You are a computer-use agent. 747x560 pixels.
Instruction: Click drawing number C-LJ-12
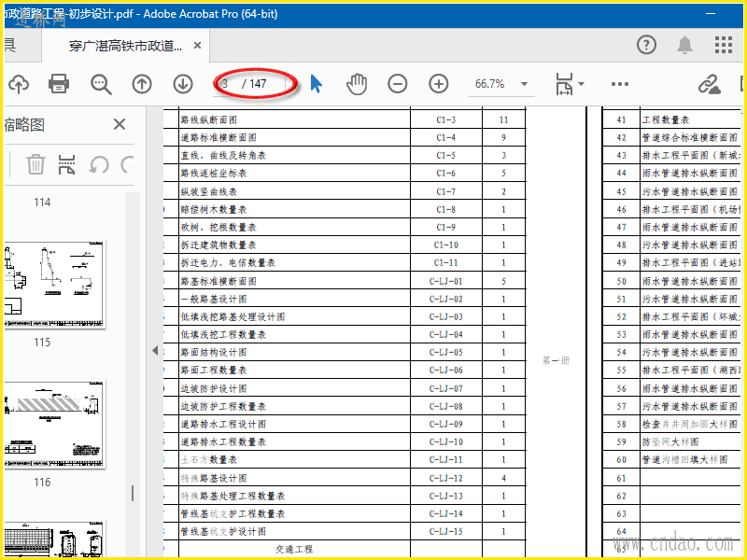click(446, 478)
